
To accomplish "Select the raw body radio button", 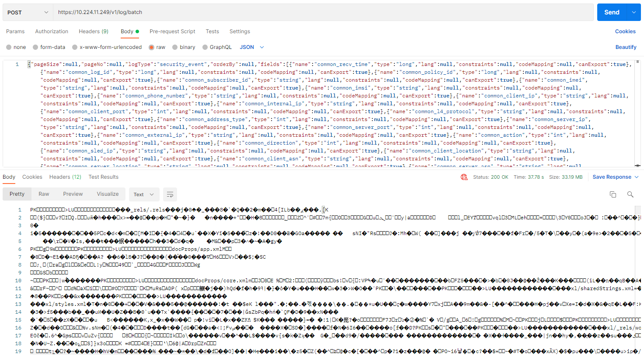I will (x=152, y=47).
